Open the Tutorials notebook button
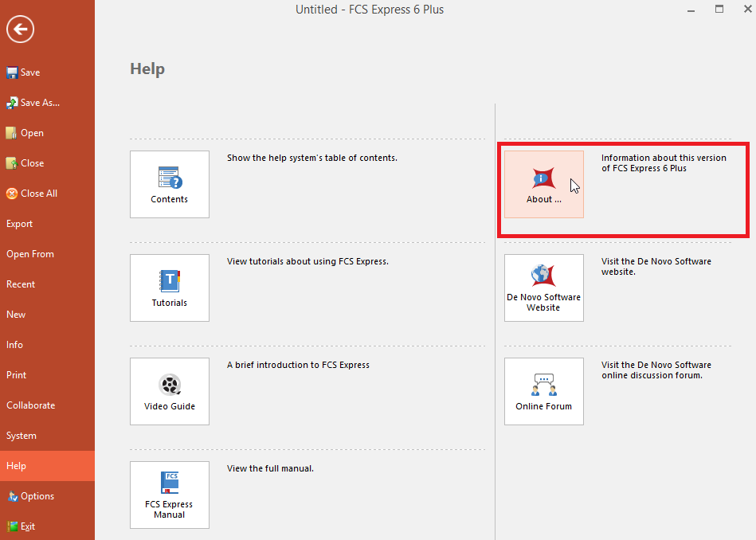Viewport: 756px width, 540px height. (x=169, y=288)
